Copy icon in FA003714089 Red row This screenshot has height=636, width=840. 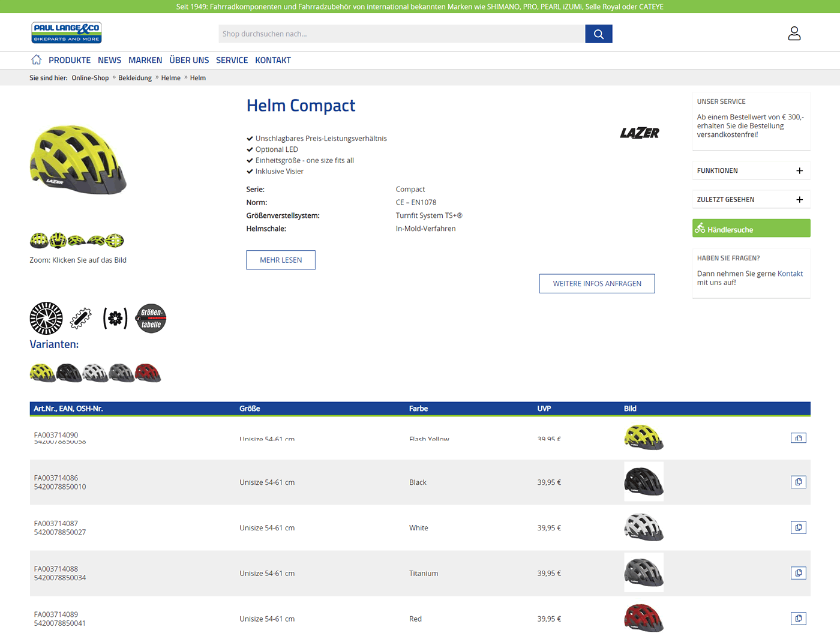coord(799,619)
